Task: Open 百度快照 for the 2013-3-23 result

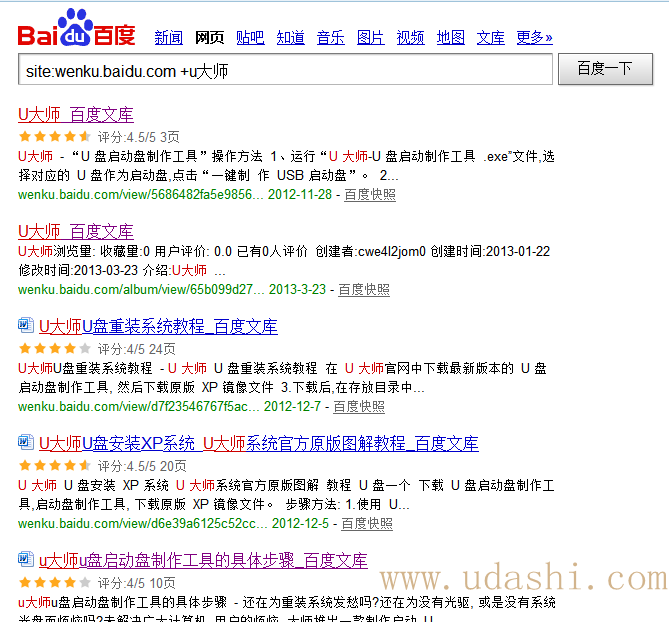Action: [364, 290]
